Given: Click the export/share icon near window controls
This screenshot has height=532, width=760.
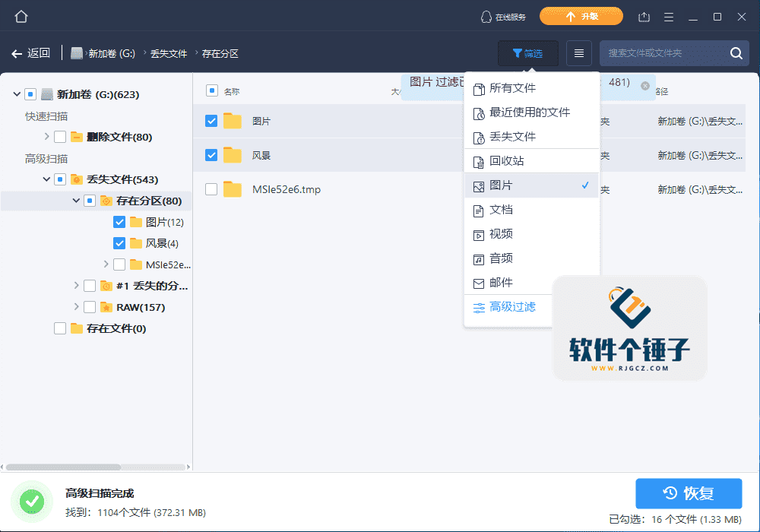Looking at the screenshot, I should 645,15.
